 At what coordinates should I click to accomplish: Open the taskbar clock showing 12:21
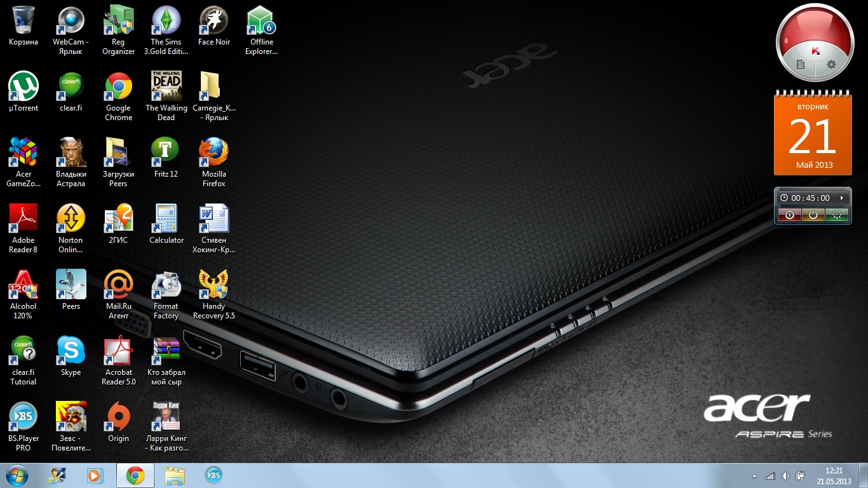coord(834,476)
